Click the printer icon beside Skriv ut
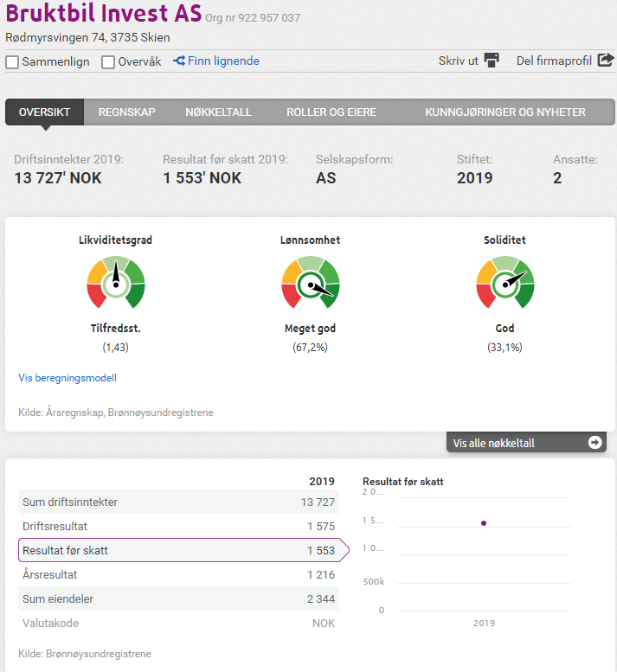Image resolution: width=617 pixels, height=672 pixels. click(x=492, y=61)
